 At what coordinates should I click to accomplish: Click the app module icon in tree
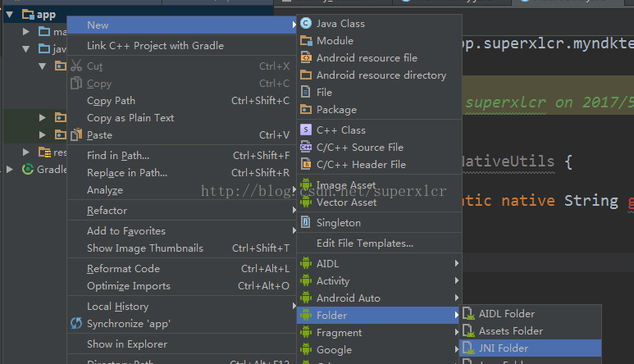pos(28,15)
